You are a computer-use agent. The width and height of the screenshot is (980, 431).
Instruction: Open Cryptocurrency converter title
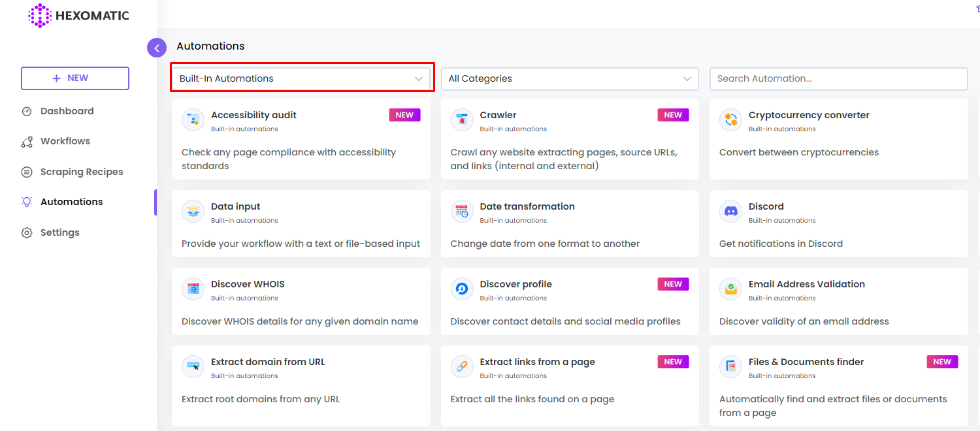809,115
